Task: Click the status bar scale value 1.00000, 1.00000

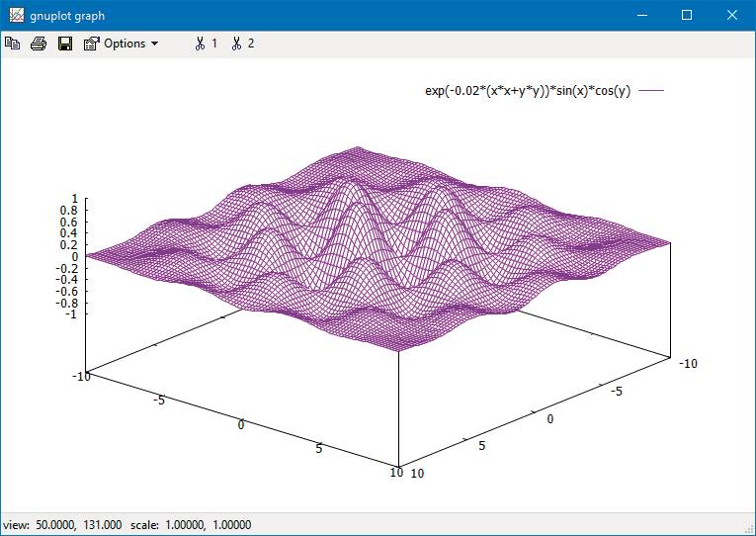Action: tap(208, 525)
